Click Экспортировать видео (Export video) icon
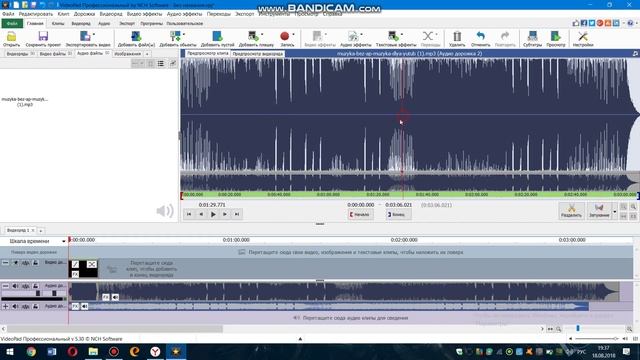640x360 pixels. pos(85,36)
